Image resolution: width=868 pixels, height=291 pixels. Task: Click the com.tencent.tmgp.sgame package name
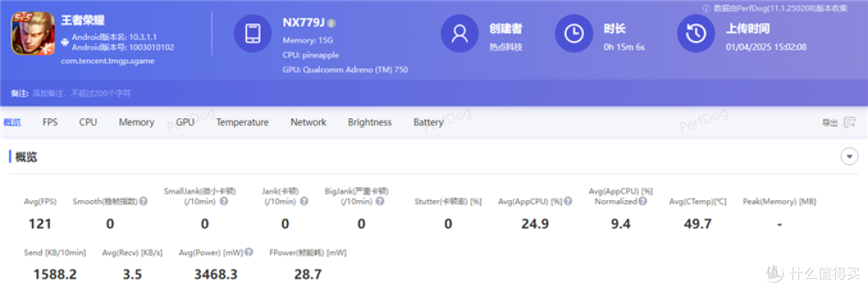click(x=108, y=61)
